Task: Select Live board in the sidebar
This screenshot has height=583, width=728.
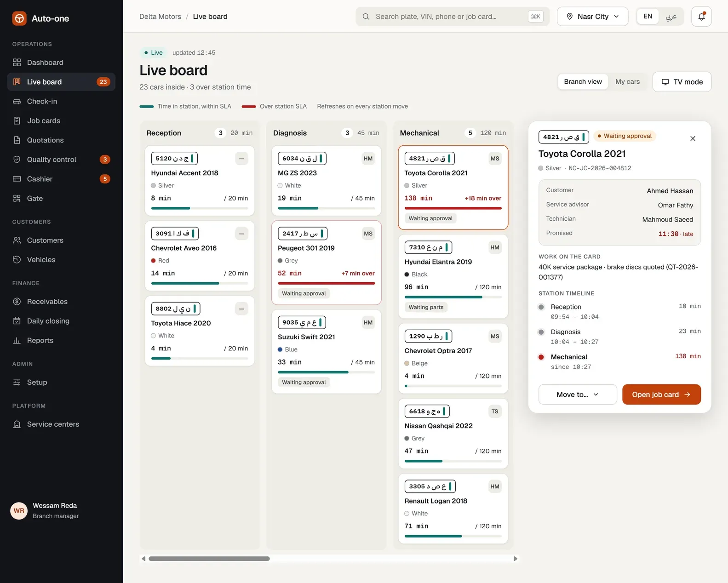Action: (x=61, y=82)
